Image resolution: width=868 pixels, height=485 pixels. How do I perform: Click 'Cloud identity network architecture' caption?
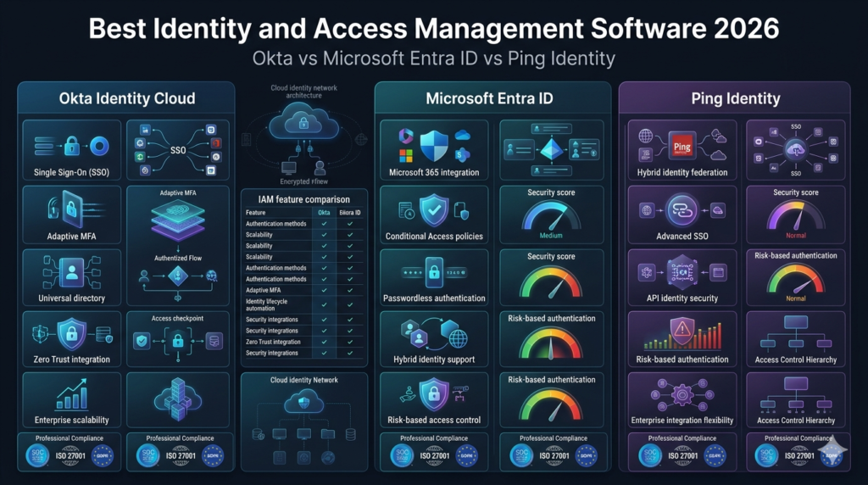pyautogui.click(x=304, y=92)
